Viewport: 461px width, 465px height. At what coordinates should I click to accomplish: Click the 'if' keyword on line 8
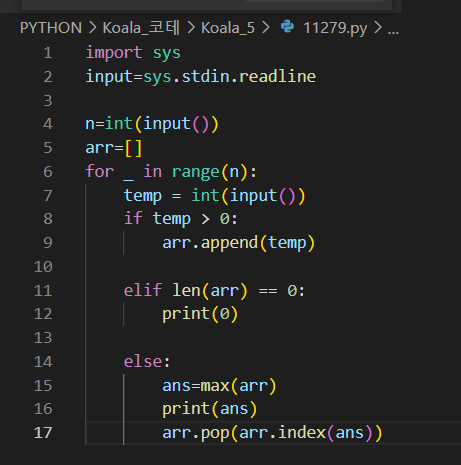[133, 218]
